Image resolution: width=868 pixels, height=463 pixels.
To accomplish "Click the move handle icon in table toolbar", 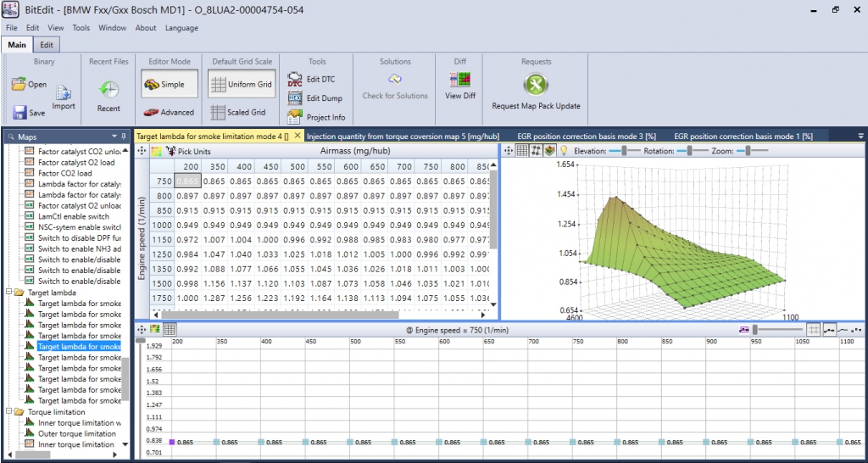I will pyautogui.click(x=142, y=151).
